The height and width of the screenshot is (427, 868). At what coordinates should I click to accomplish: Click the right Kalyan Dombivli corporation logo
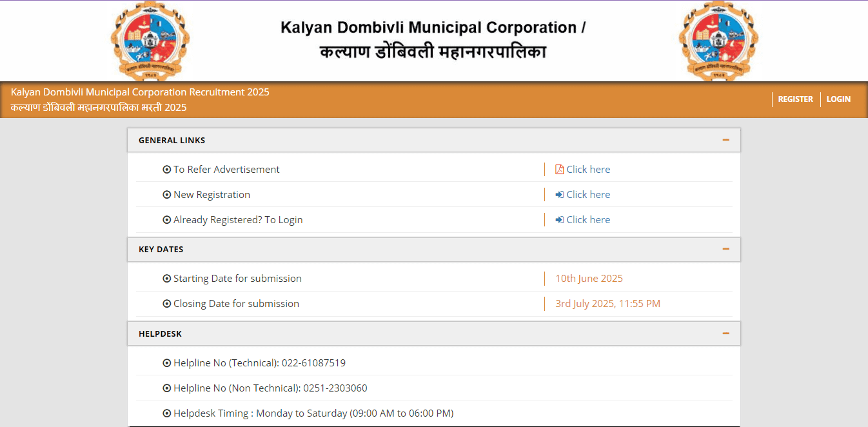pos(718,41)
